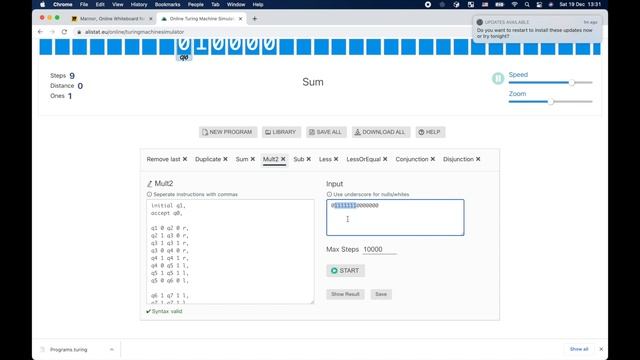Open the History menu
640x360 pixels.
[x=139, y=4]
